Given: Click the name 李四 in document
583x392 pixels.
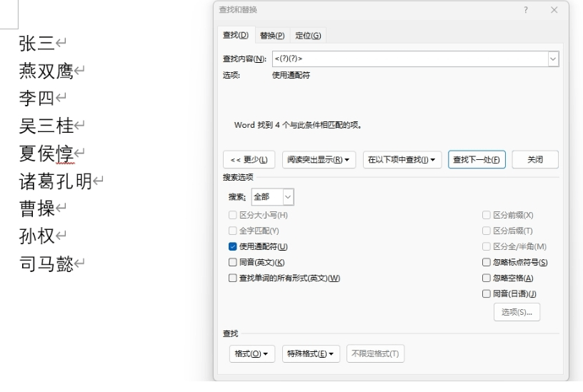Looking at the screenshot, I should click(x=37, y=99).
